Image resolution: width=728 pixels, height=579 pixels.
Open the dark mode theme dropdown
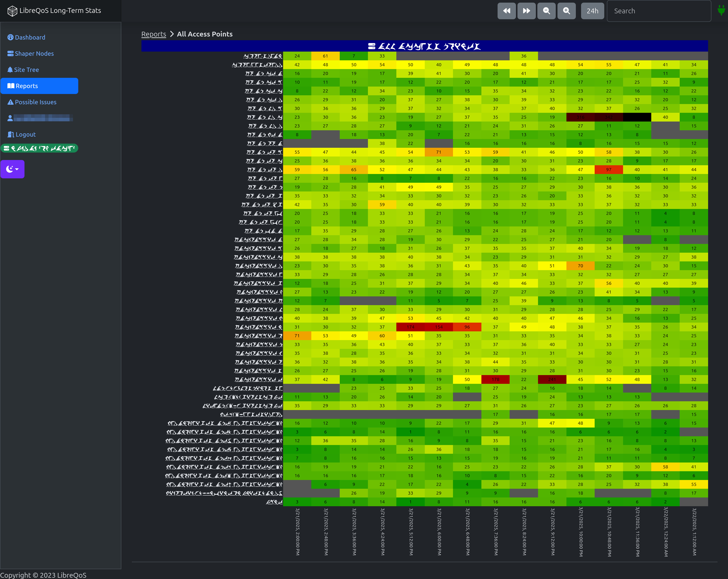tap(12, 169)
